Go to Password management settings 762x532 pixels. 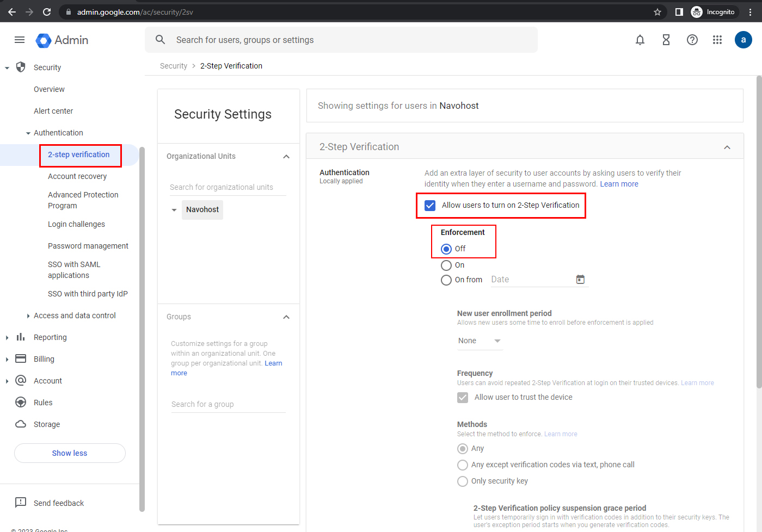click(88, 246)
